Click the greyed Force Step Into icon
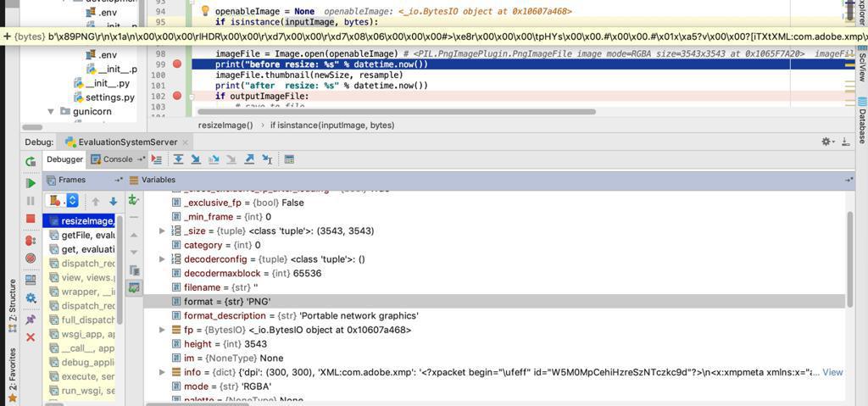Screen dimensions: 868x406 coord(231,159)
